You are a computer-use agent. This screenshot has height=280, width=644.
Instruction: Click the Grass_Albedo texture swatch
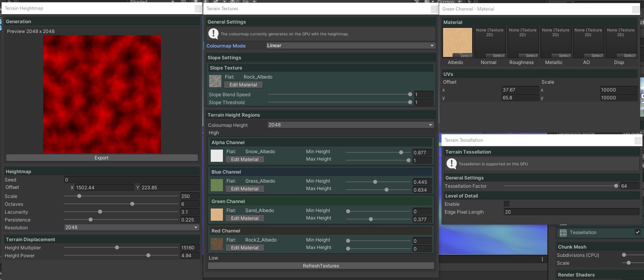217,185
